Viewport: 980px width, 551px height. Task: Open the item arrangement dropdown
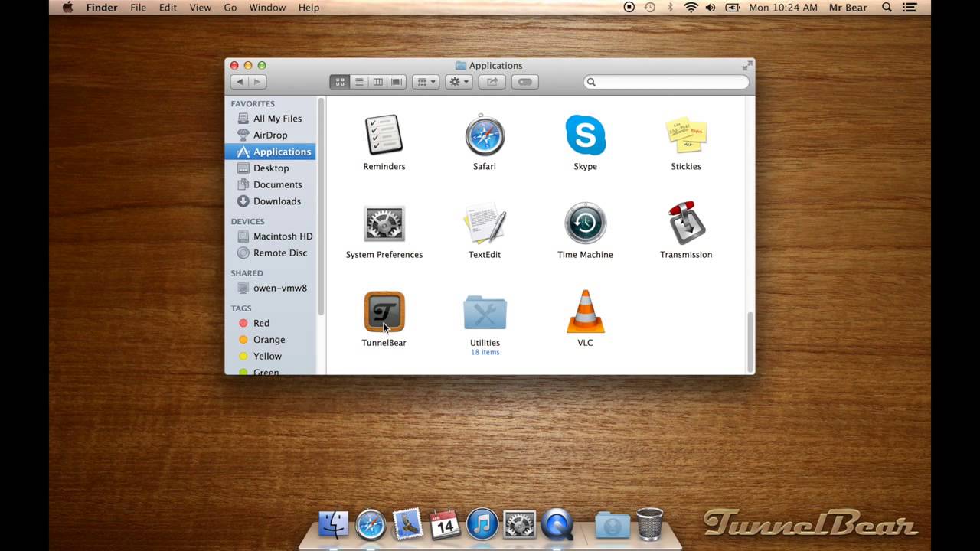426,82
